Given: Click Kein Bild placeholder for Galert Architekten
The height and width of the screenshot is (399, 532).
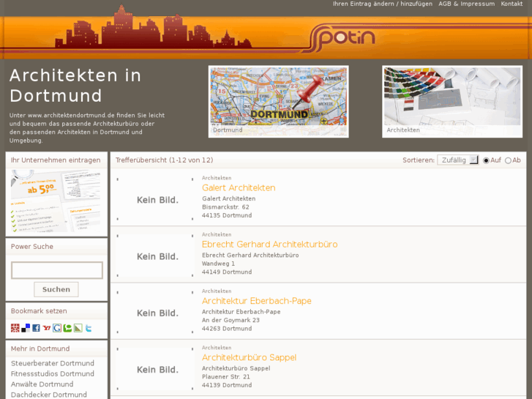Looking at the screenshot, I should [x=155, y=199].
